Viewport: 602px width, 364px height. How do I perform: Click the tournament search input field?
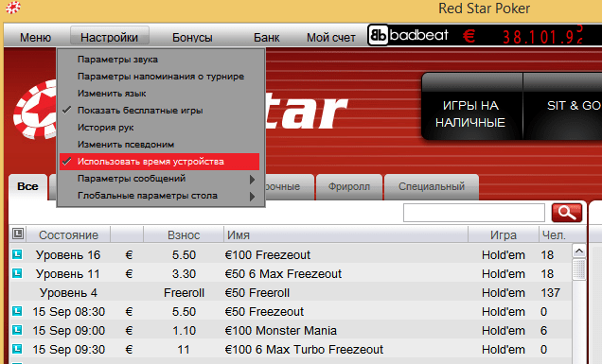click(x=474, y=213)
